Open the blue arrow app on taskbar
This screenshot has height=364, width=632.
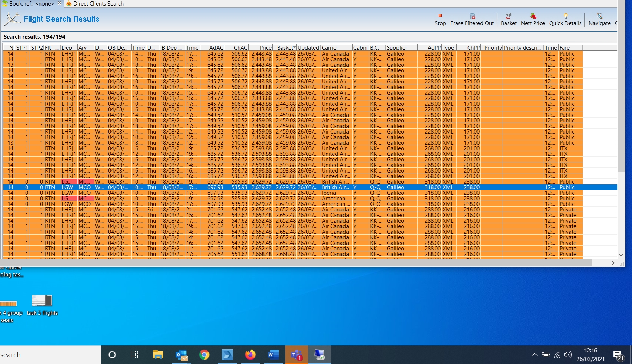coord(227,355)
